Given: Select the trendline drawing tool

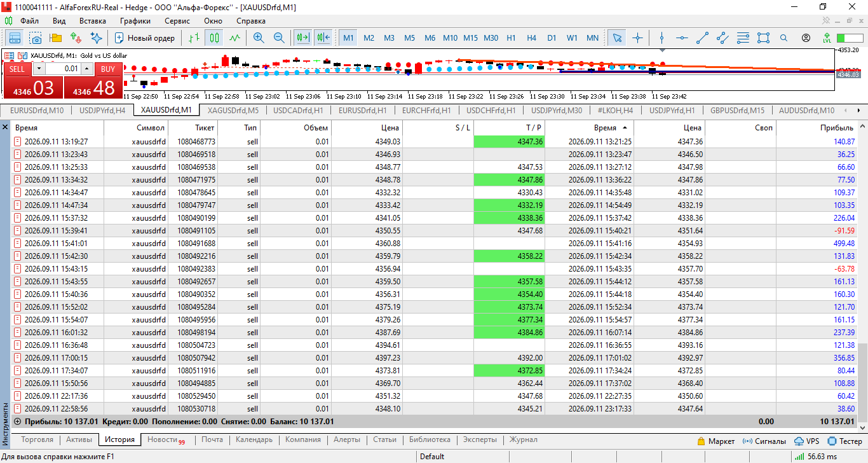Looking at the screenshot, I should tap(702, 38).
